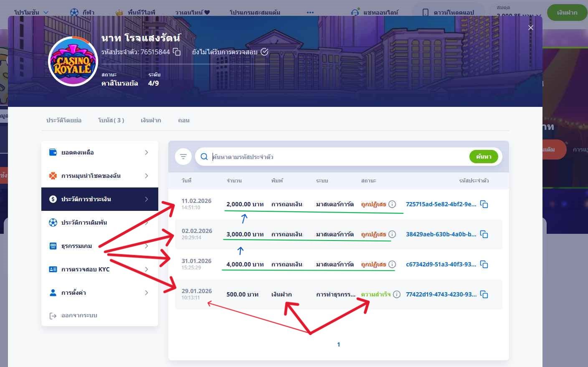This screenshot has height=367, width=588.
Task: Copy transaction ID 38429aeb-630b-4a0b-b...
Action: [x=484, y=234]
